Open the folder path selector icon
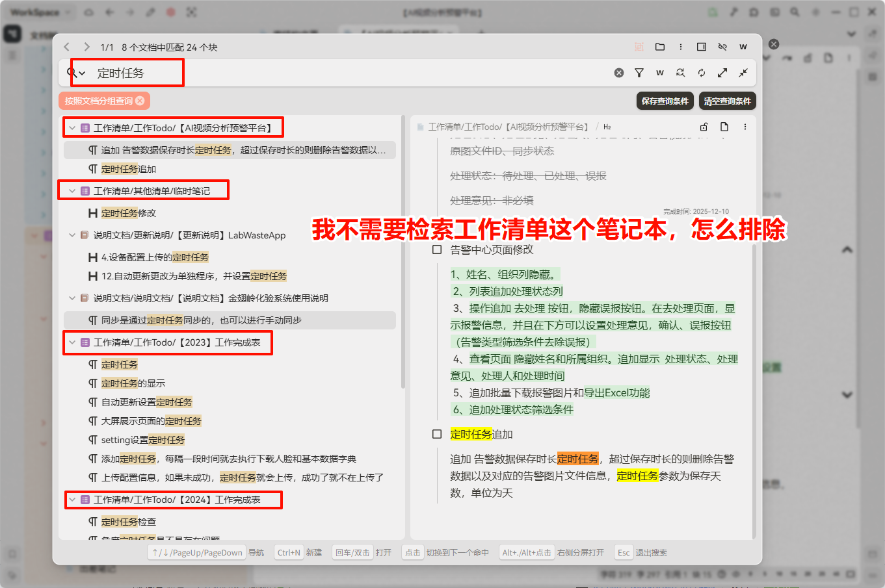 click(660, 47)
